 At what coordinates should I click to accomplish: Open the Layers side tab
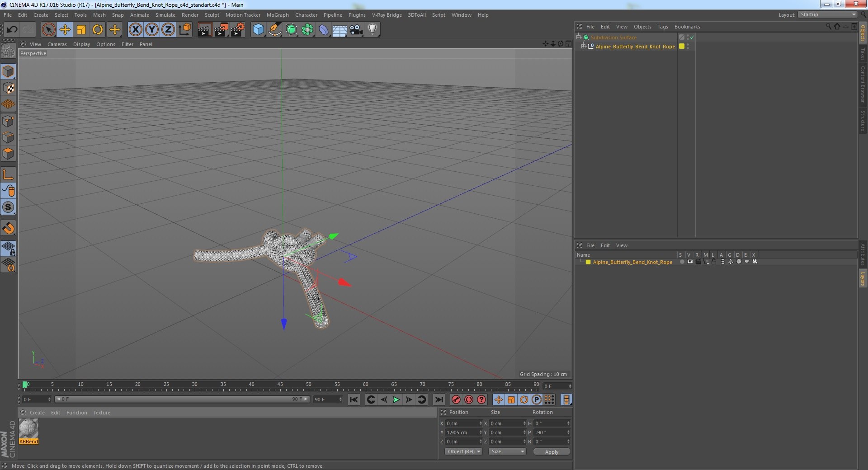tap(863, 278)
